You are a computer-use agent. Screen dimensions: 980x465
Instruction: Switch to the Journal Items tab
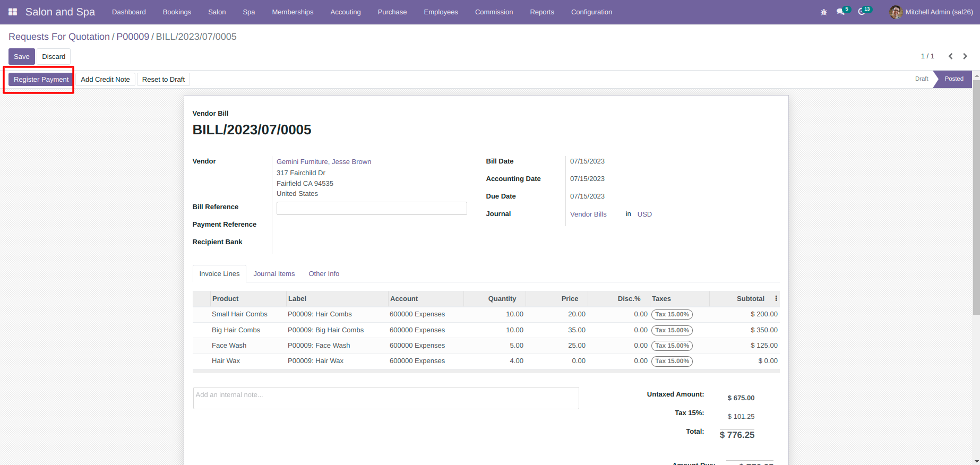click(274, 274)
